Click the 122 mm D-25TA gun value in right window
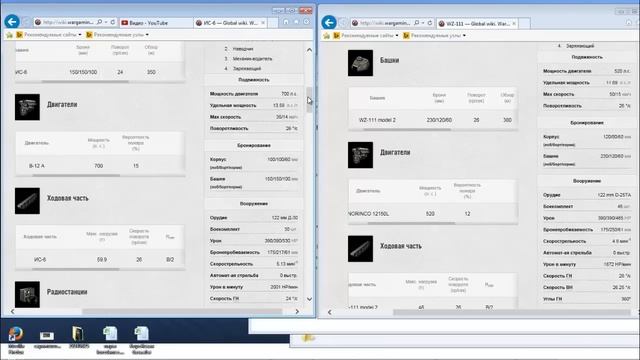Viewport: 640px width, 360px height. pos(614,195)
